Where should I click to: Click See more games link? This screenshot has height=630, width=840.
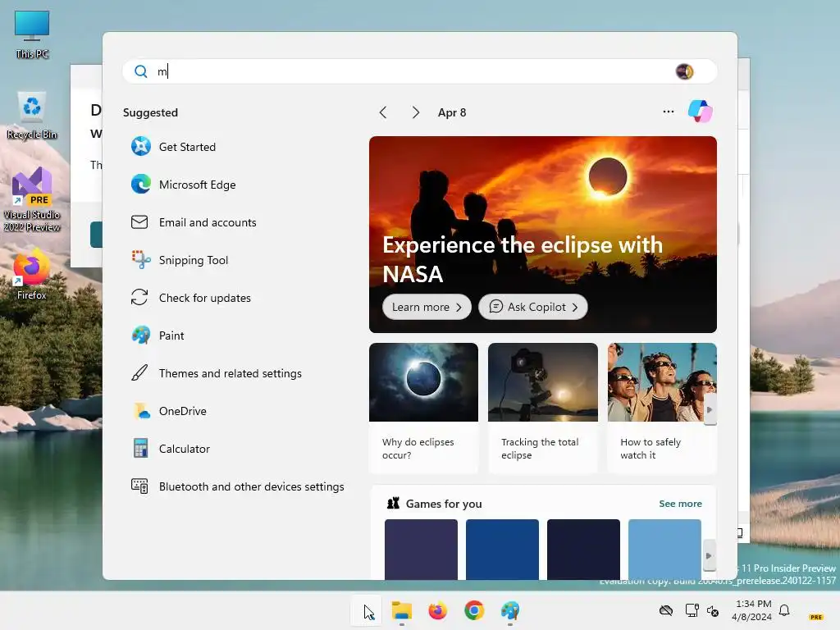tap(680, 504)
